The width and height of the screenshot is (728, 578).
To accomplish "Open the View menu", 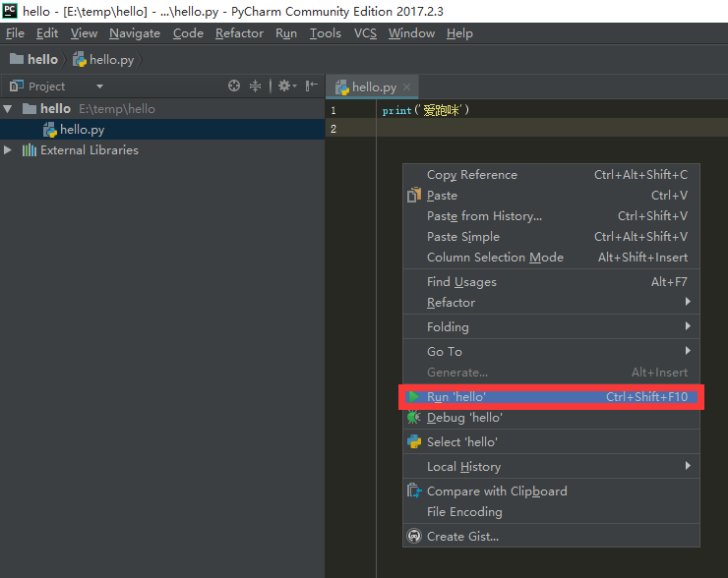I will click(x=84, y=33).
